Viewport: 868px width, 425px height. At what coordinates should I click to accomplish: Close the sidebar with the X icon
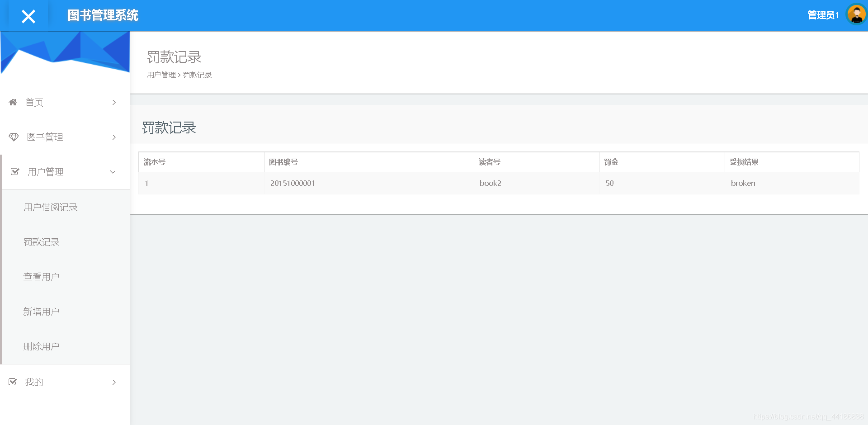(28, 16)
